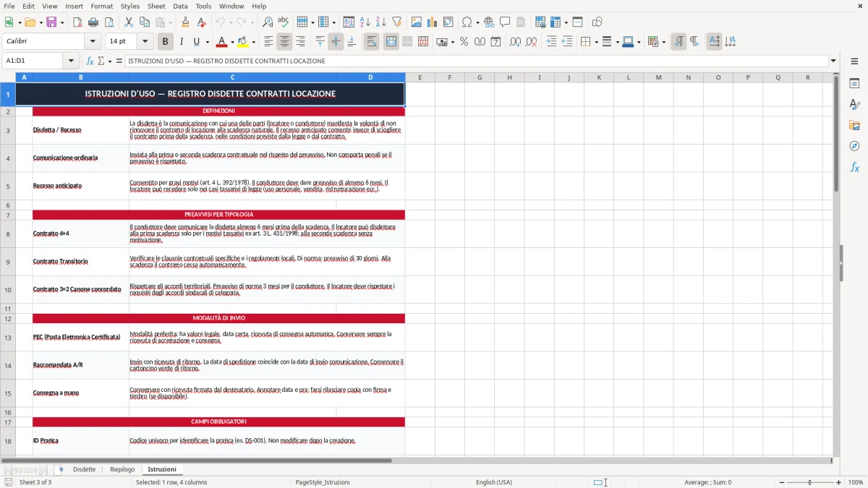Screen dimensions: 868x488
Task: Toggle Center Vertically alignment
Action: point(336,42)
